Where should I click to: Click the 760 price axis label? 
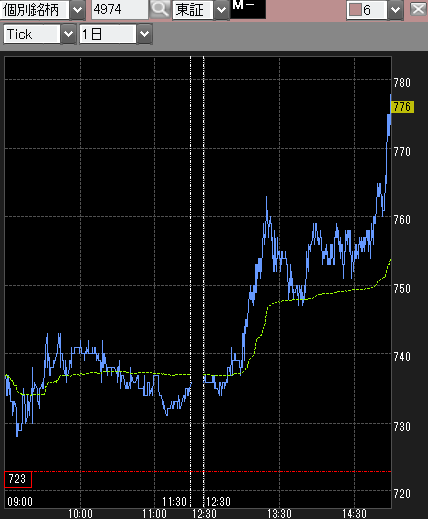[402, 220]
